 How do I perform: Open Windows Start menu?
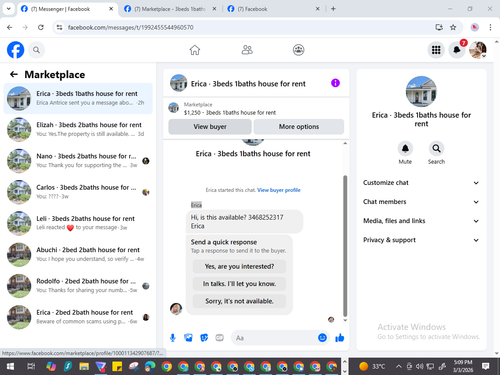10,366
